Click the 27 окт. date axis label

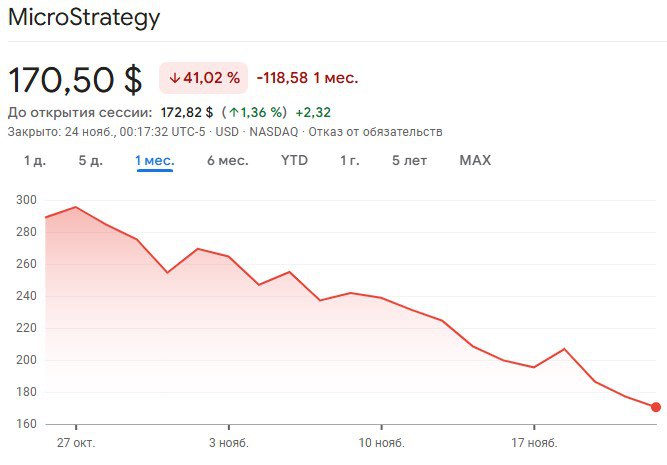(x=75, y=441)
